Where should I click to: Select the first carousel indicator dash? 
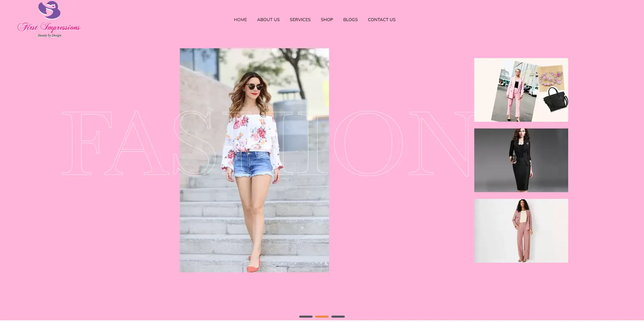tap(306, 316)
